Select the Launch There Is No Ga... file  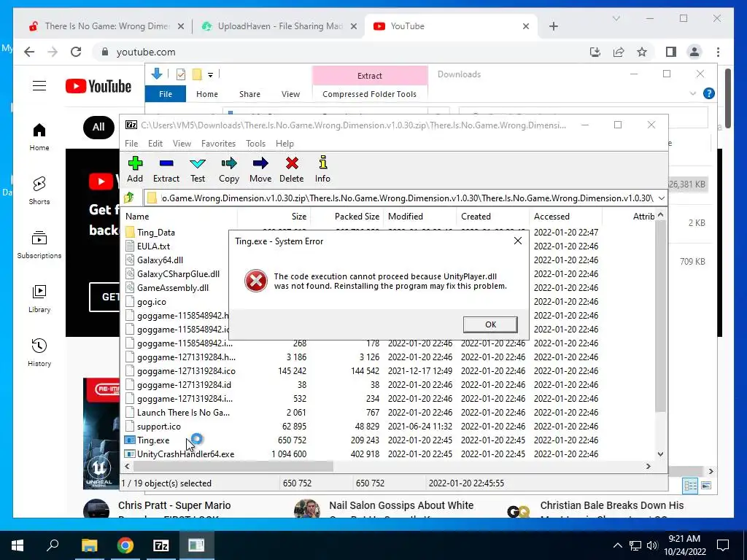(x=183, y=413)
